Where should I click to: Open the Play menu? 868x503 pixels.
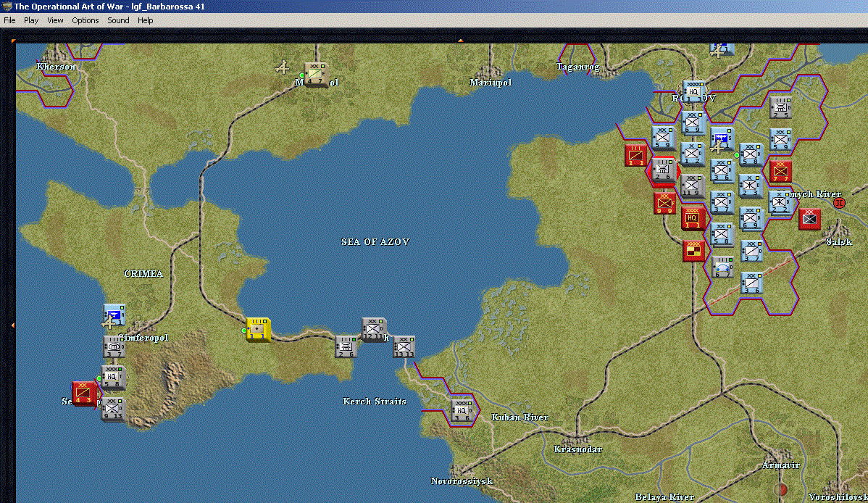[x=31, y=20]
